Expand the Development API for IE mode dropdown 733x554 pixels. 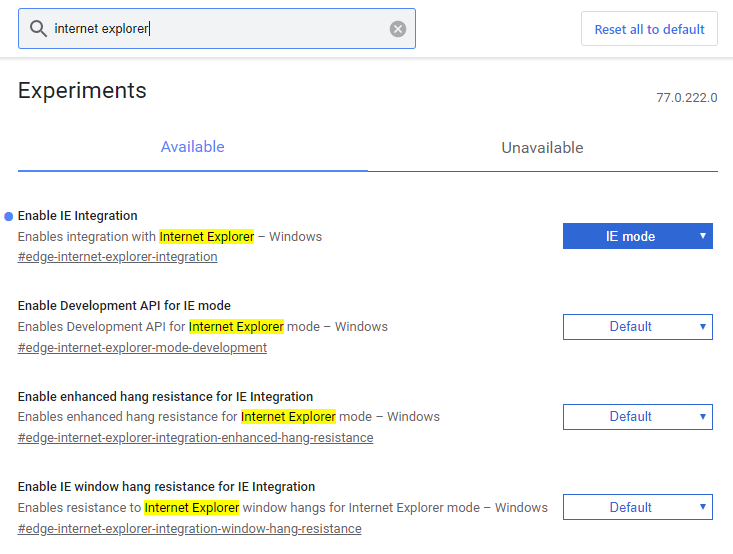pos(637,327)
